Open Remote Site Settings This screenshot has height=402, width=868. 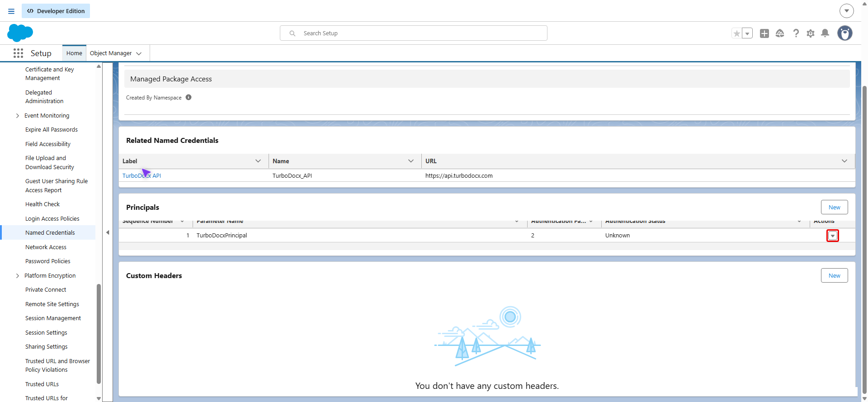click(52, 304)
